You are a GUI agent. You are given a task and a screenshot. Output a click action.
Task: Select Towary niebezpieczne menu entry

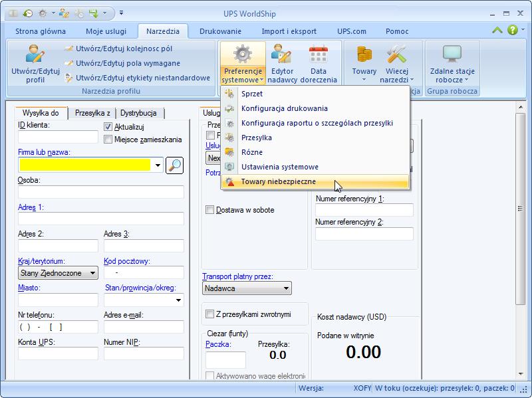[x=315, y=181]
